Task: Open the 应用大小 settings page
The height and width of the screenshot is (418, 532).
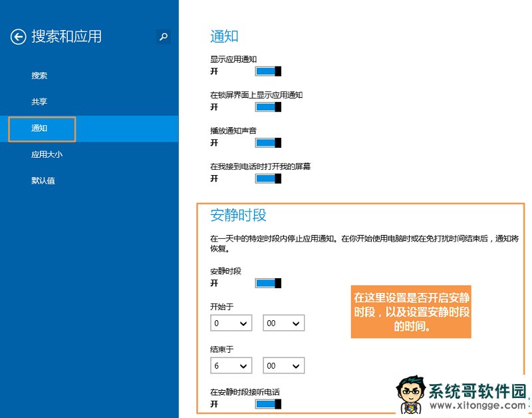Action: click(47, 154)
